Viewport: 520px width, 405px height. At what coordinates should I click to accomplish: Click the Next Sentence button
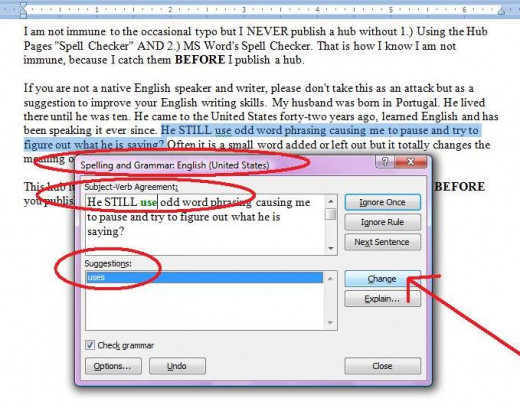pos(382,242)
